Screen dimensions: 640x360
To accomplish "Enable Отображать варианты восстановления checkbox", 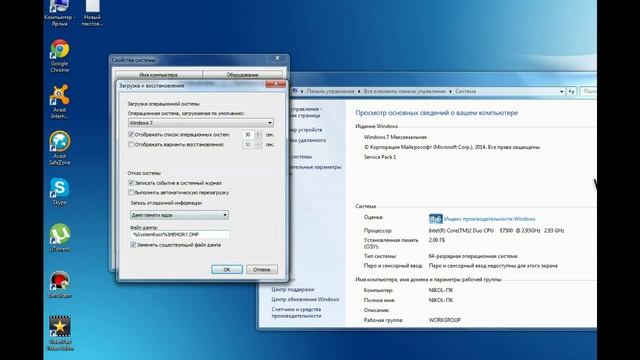I will pyautogui.click(x=131, y=144).
